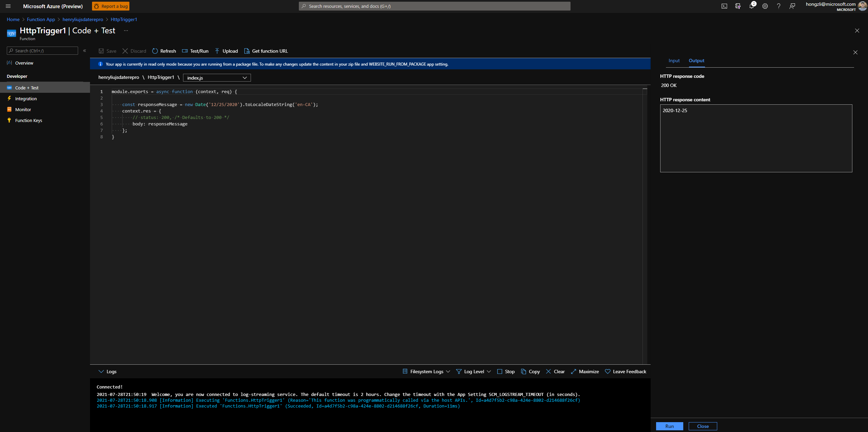Copy the streaming logs
Screen dimensions: 868x432
pyautogui.click(x=530, y=371)
